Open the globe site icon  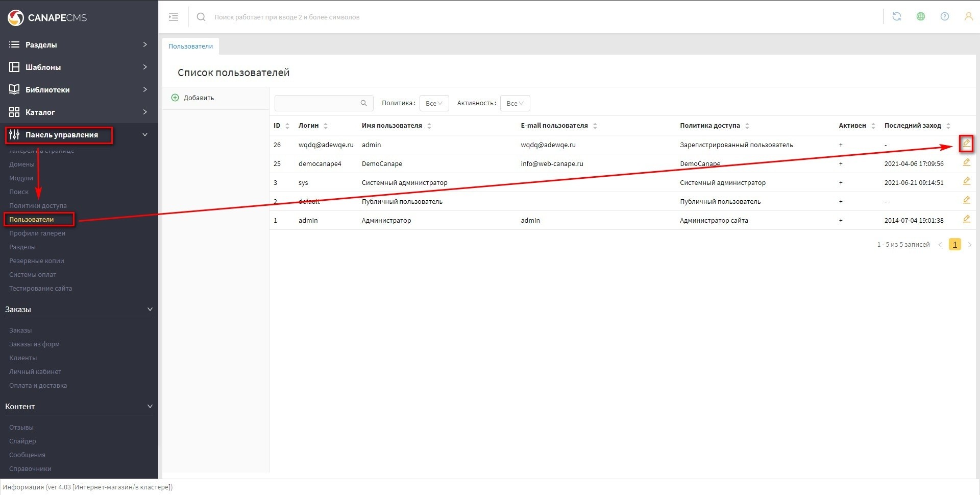pyautogui.click(x=920, y=16)
